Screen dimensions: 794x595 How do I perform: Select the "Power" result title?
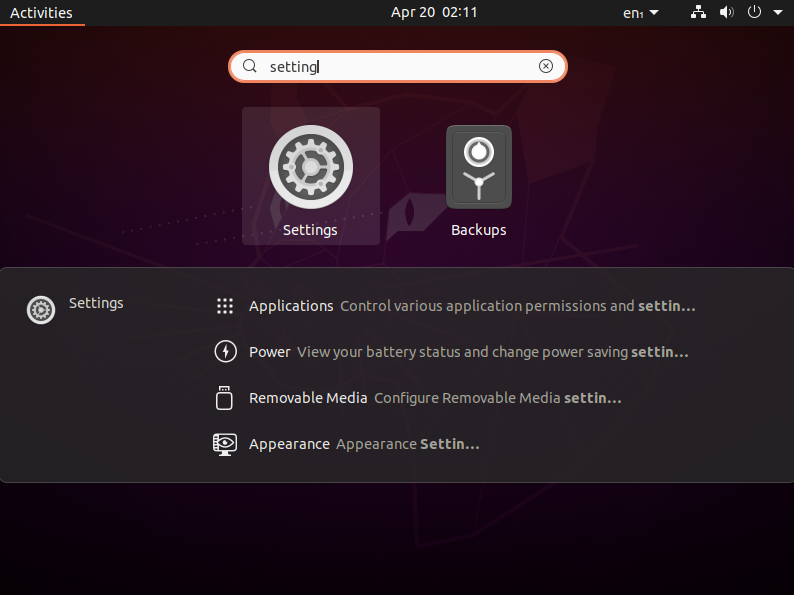(270, 352)
